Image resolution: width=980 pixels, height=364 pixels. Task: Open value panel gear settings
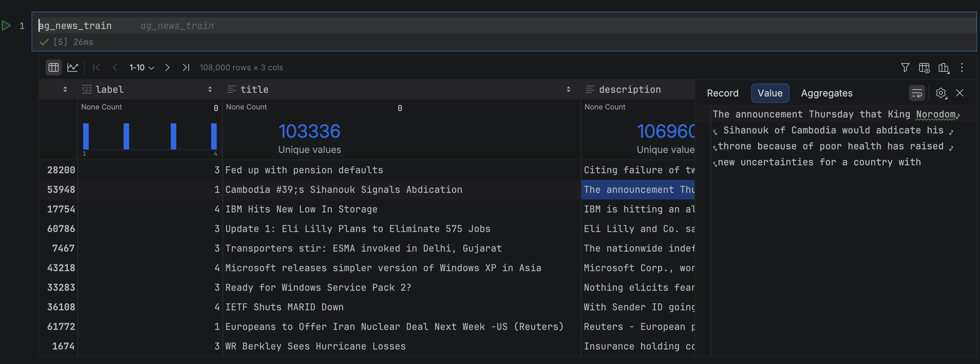941,93
